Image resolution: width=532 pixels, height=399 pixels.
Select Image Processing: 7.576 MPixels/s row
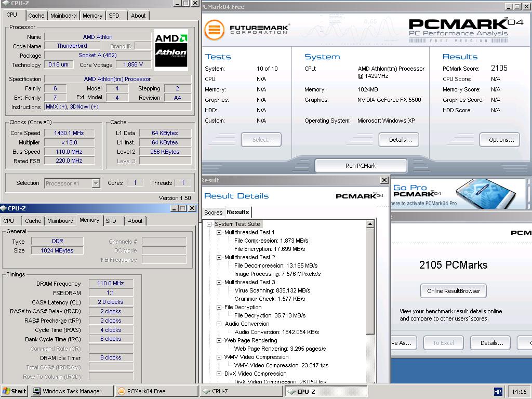[277, 274]
